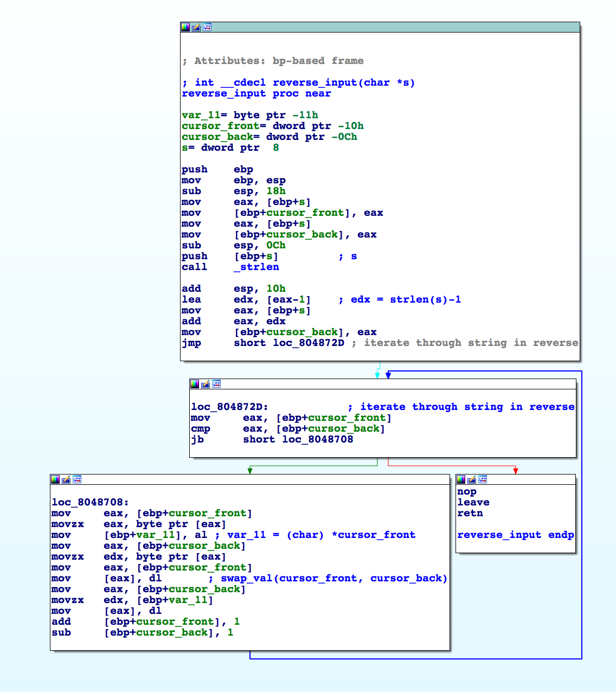The width and height of the screenshot is (616, 692).
Task: Click third header icon on loc_804872D block
Action: click(x=216, y=384)
